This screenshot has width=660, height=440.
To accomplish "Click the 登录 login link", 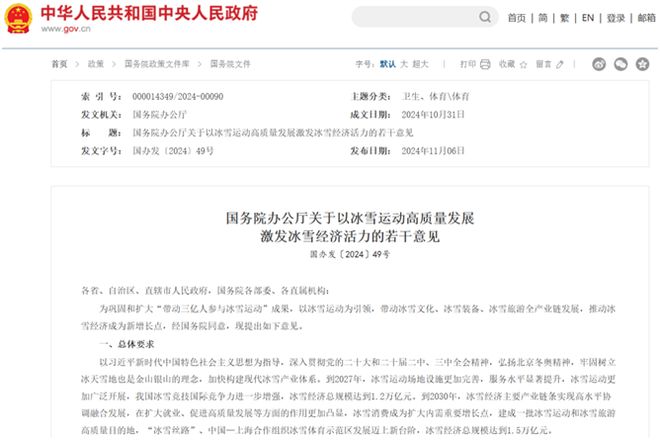I will pyautogui.click(x=615, y=18).
